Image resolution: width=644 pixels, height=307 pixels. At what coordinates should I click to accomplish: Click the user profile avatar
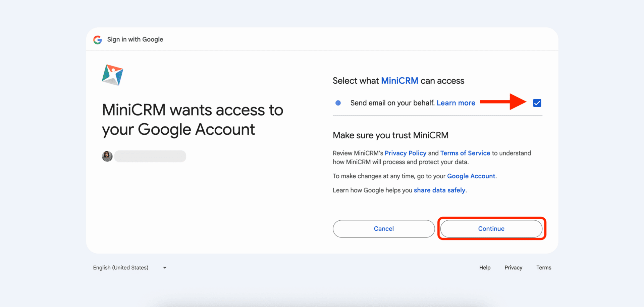pyautogui.click(x=107, y=156)
